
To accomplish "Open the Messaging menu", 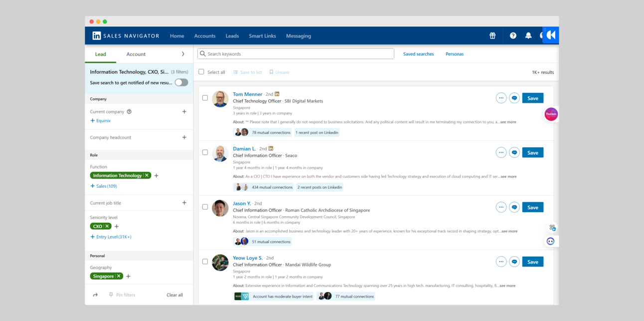I will coord(299,36).
